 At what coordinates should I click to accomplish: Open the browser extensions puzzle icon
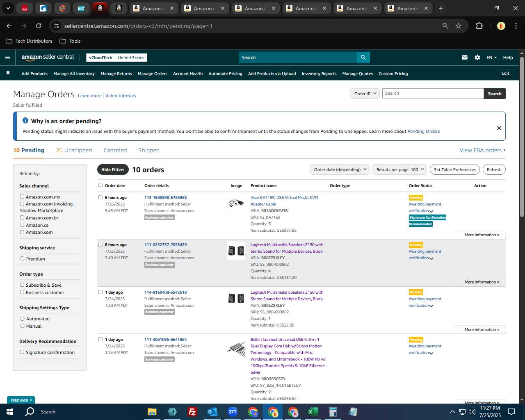pyautogui.click(x=479, y=26)
